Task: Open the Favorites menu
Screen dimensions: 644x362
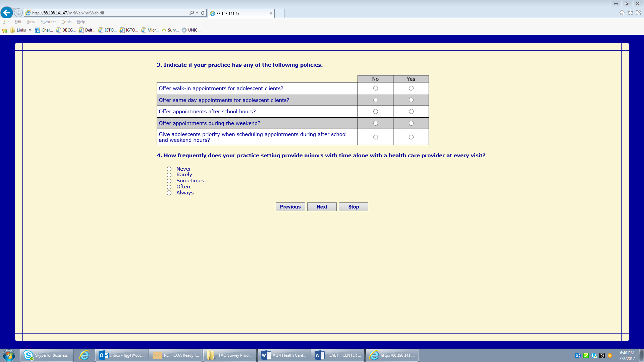Action: point(48,22)
